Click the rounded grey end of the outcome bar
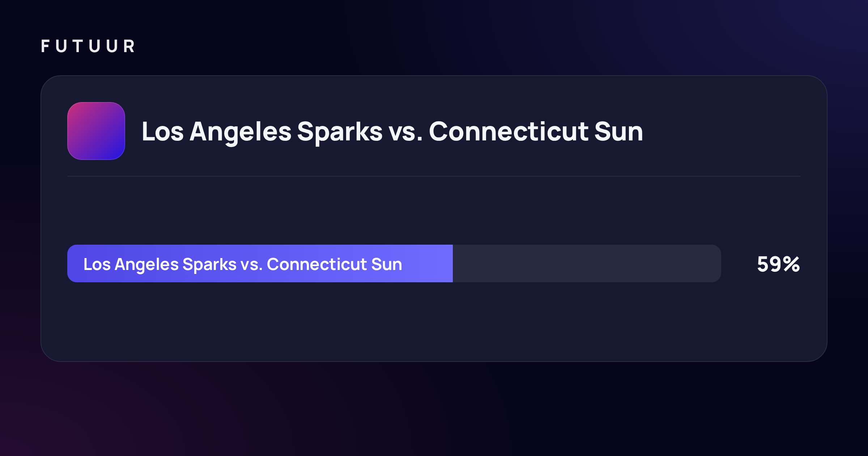 coord(712,263)
